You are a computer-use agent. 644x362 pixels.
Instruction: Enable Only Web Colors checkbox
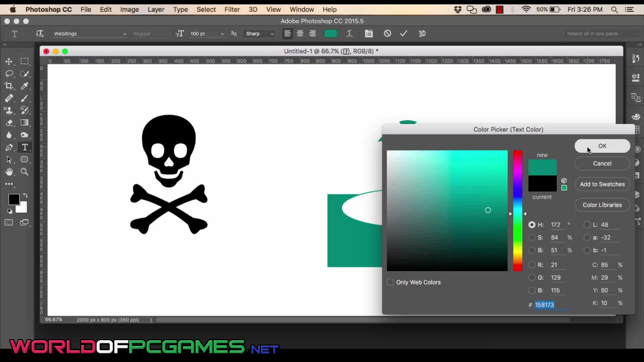(390, 282)
